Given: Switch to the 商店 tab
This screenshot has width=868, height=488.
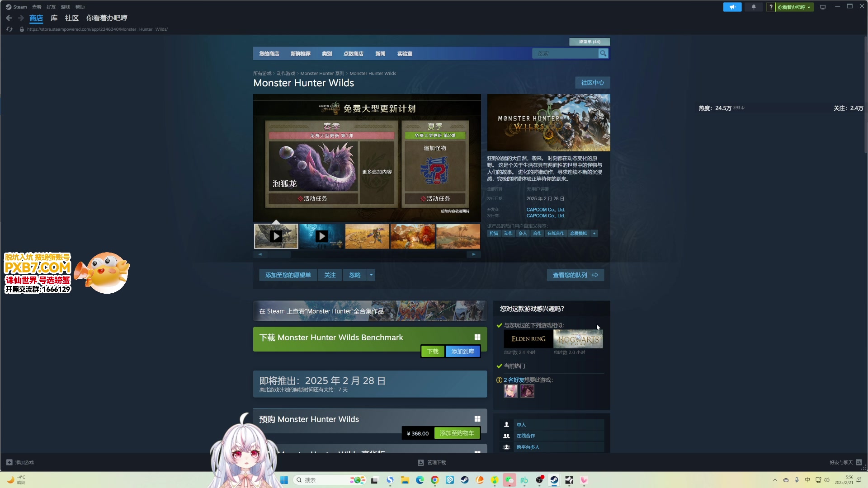Looking at the screenshot, I should coord(36,18).
